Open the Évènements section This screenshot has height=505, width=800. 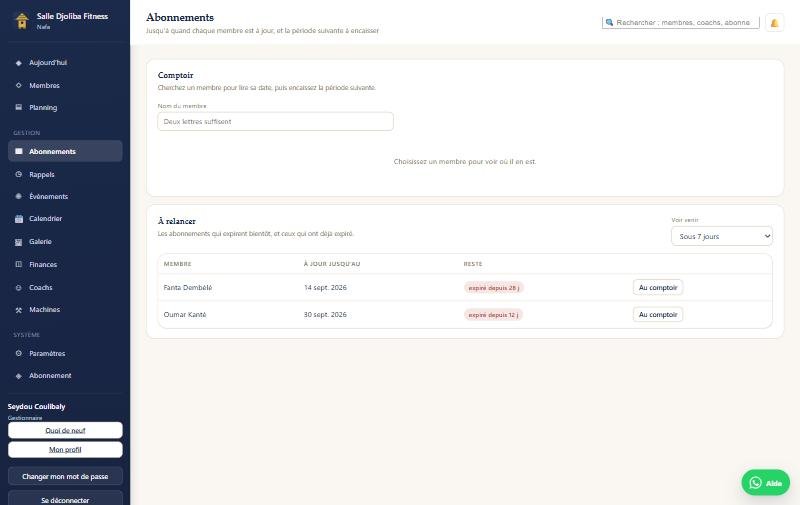(x=65, y=196)
